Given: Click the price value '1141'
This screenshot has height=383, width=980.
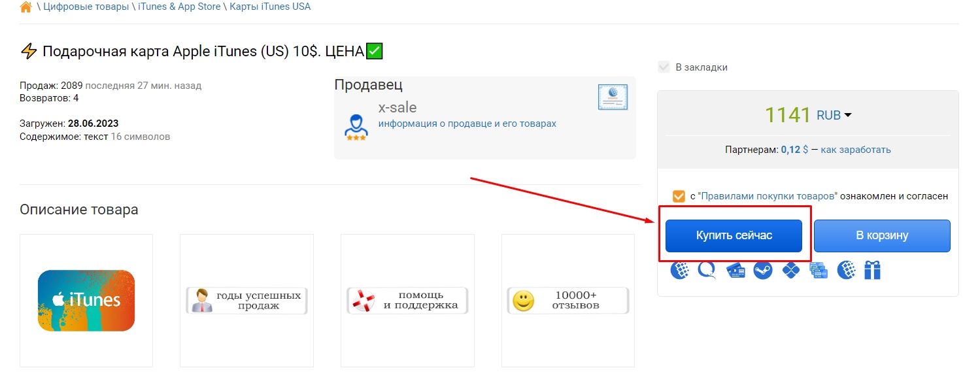Looking at the screenshot, I should 788,115.
